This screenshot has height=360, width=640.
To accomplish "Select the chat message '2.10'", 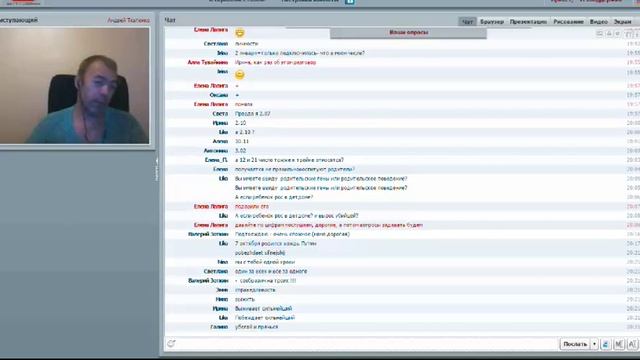I will 240,123.
